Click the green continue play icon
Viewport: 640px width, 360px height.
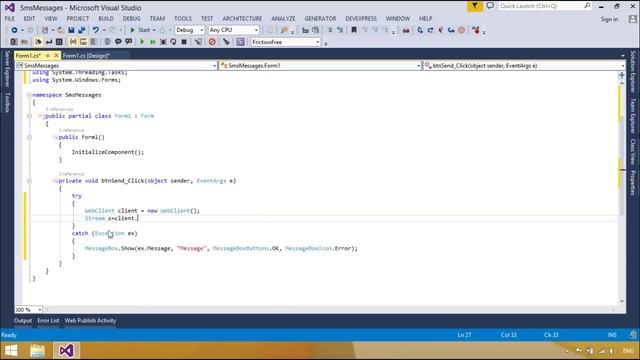click(x=142, y=42)
